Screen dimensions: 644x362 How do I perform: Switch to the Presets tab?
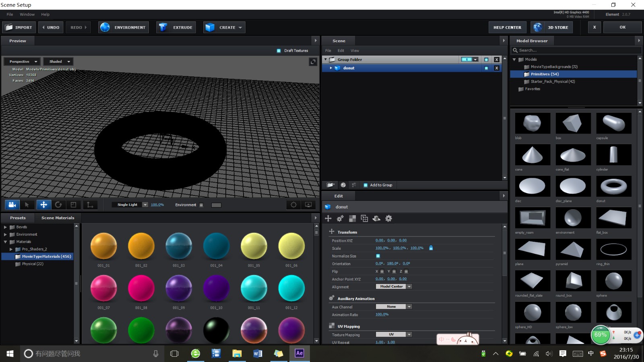pos(18,218)
